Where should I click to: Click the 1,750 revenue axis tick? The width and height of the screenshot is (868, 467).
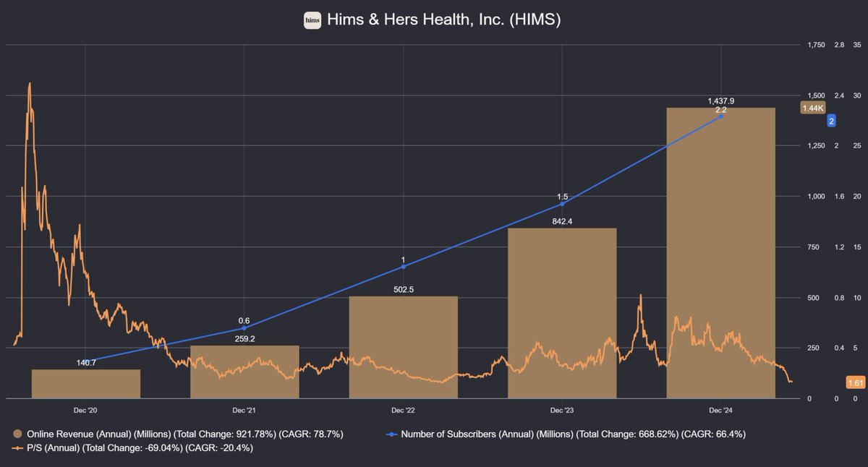click(x=816, y=45)
